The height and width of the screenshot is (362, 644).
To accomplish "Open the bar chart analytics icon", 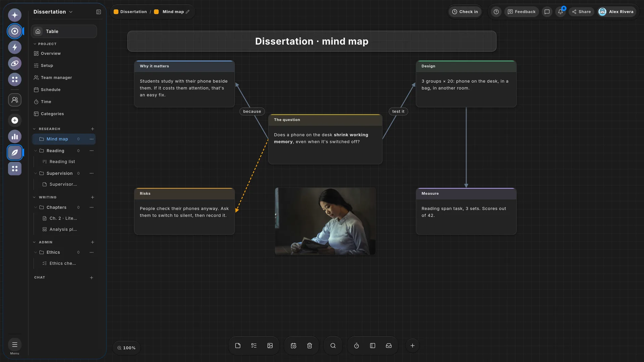I will click(15, 136).
